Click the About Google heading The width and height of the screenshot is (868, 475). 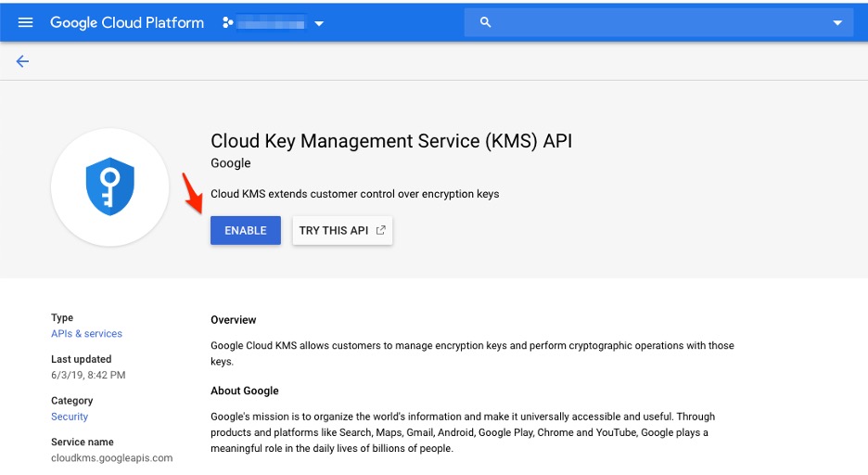pos(244,391)
